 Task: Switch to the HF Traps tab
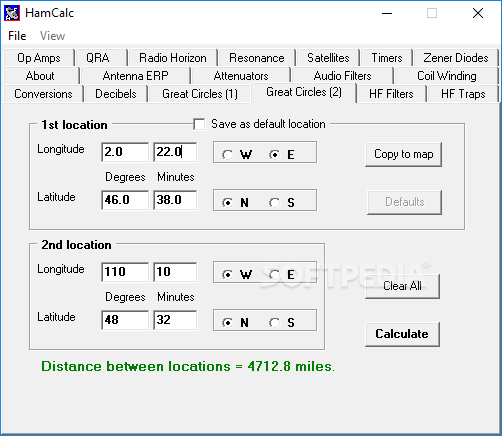[463, 94]
